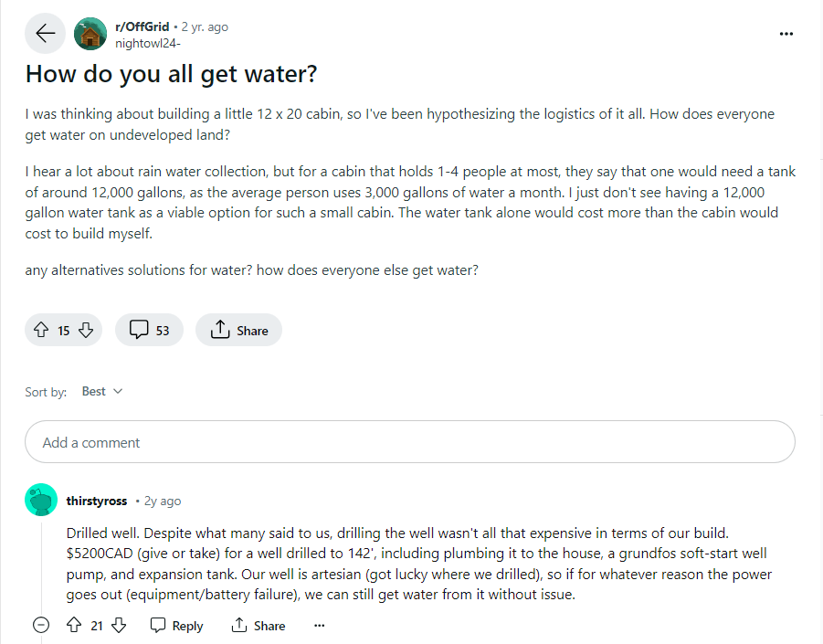Downvote thirstyross's comment
This screenshot has width=823, height=644.
pos(118,625)
